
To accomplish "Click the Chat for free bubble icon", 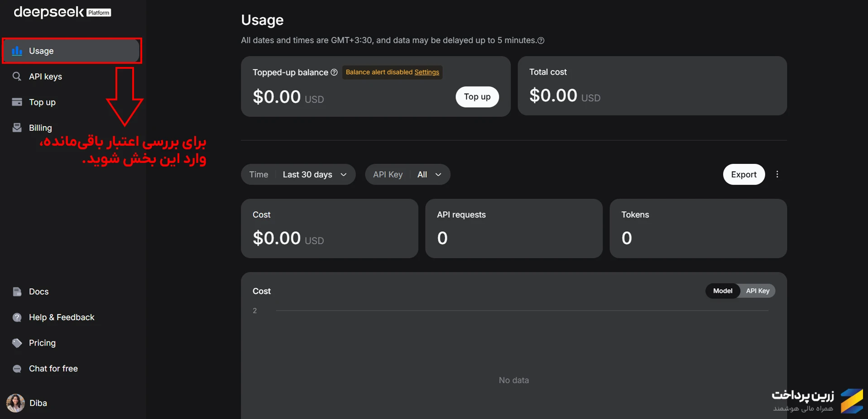I will point(17,369).
